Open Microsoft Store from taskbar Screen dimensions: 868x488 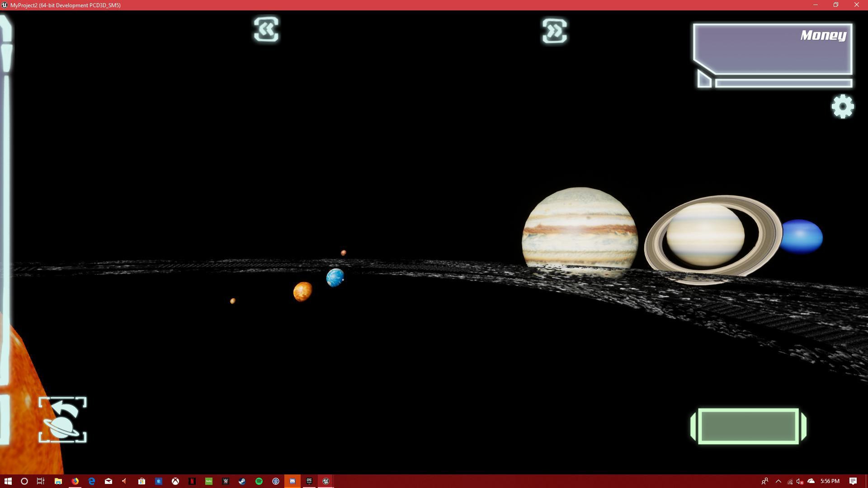coord(142,481)
